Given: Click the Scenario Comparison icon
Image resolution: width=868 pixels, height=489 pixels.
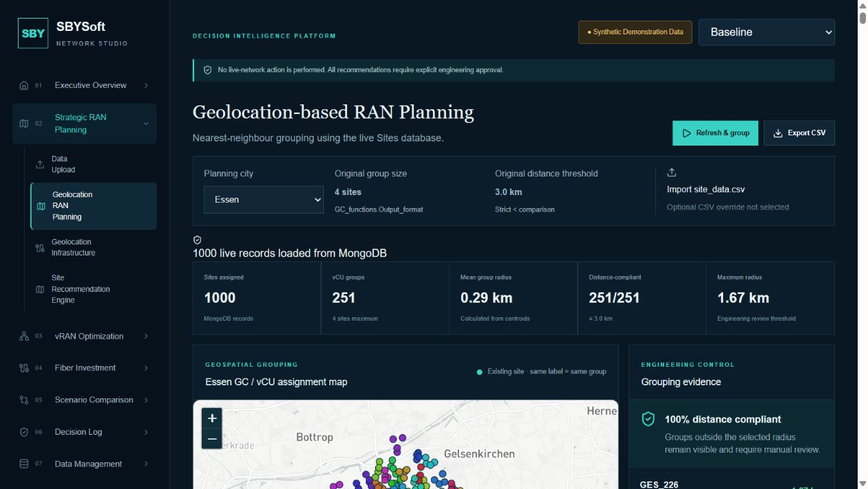Looking at the screenshot, I should pos(24,400).
